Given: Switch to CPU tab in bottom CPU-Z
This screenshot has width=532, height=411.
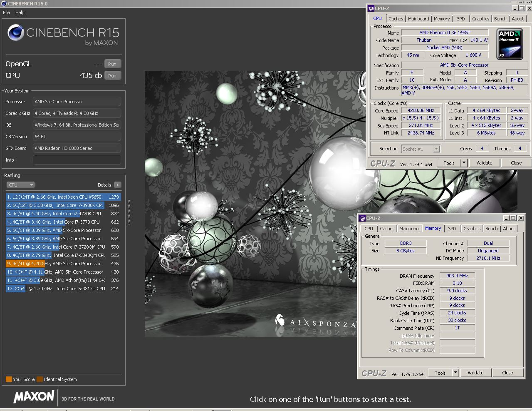Looking at the screenshot, I should coord(369,229).
